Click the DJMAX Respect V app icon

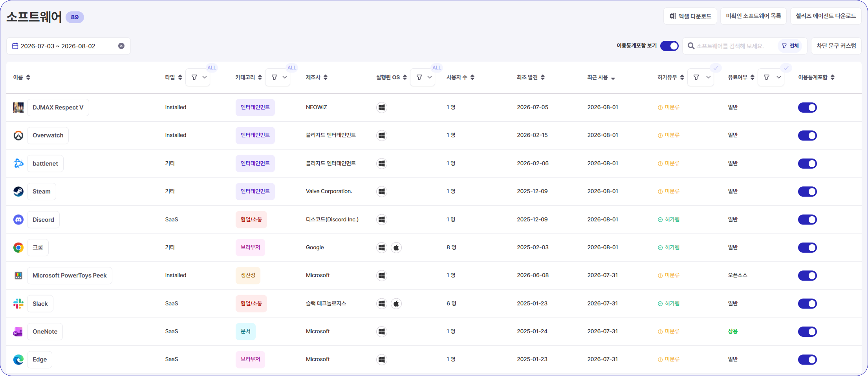18,108
